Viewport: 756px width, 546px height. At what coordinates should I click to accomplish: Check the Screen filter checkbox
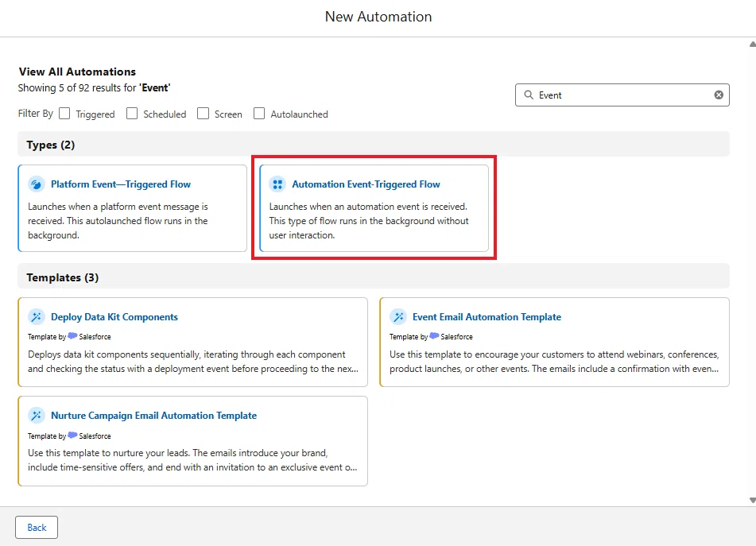click(203, 113)
